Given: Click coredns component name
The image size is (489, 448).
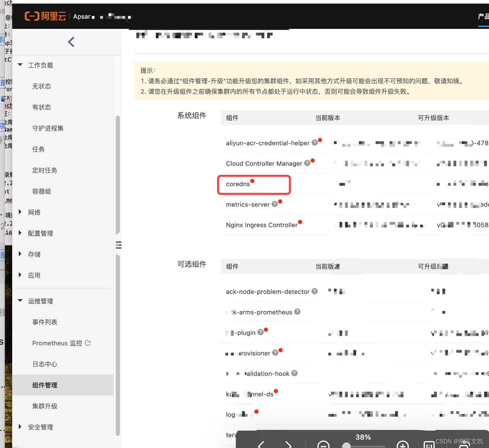Looking at the screenshot, I should point(238,184).
